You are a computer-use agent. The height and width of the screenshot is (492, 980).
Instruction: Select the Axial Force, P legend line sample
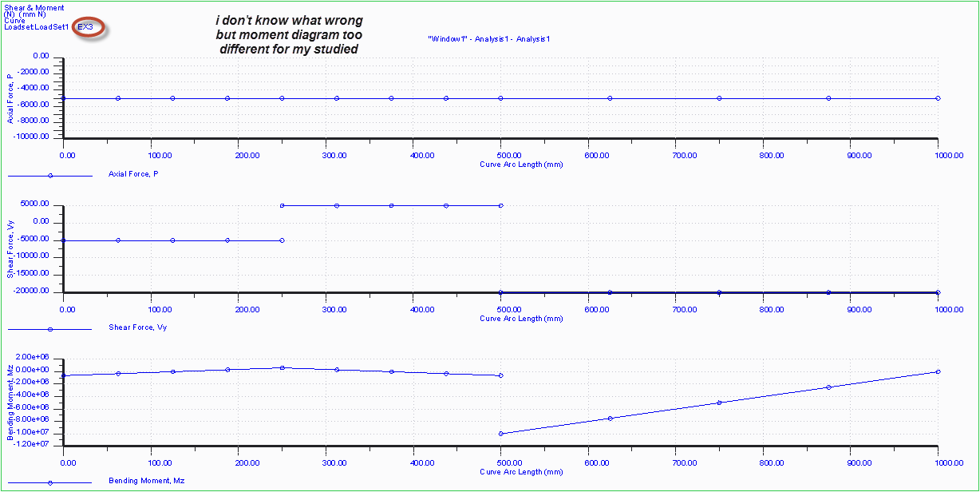coord(50,173)
